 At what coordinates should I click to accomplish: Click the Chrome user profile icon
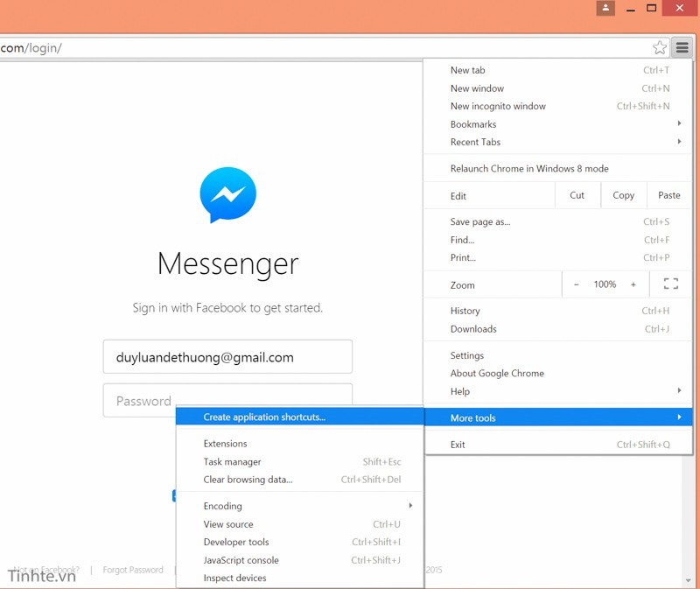point(605,8)
